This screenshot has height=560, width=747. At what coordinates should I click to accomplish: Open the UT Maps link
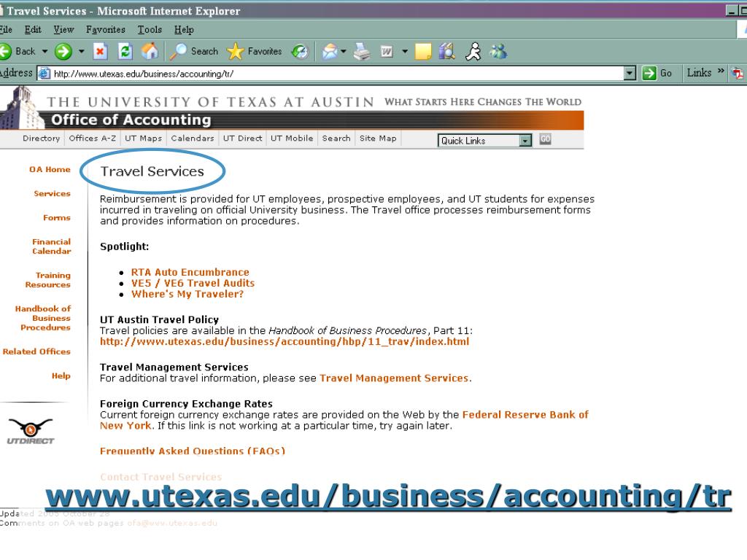pyautogui.click(x=144, y=138)
